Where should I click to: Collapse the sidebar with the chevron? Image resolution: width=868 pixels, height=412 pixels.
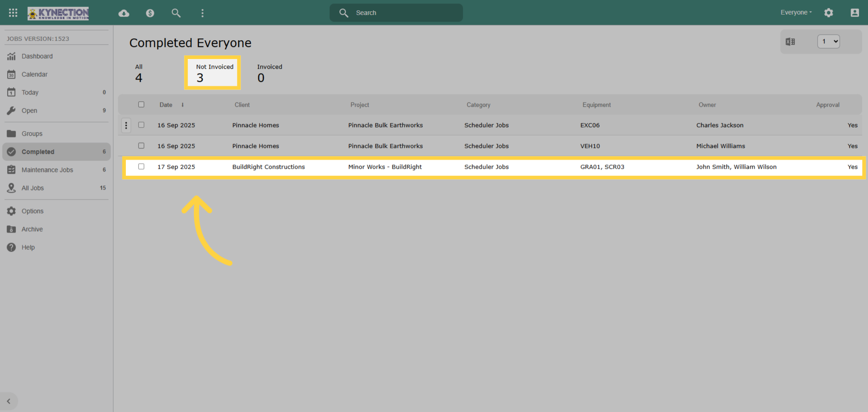tap(9, 401)
